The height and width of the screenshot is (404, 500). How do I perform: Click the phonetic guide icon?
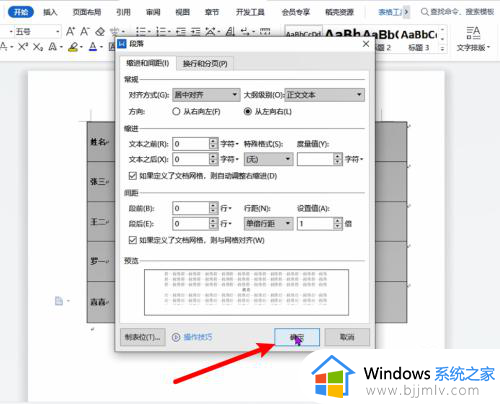115,32
